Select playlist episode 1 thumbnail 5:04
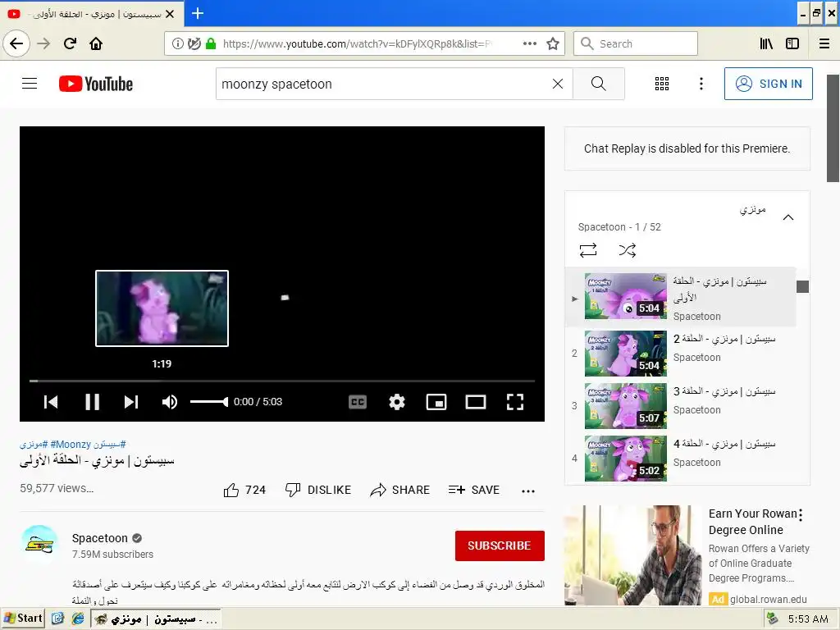 point(626,296)
